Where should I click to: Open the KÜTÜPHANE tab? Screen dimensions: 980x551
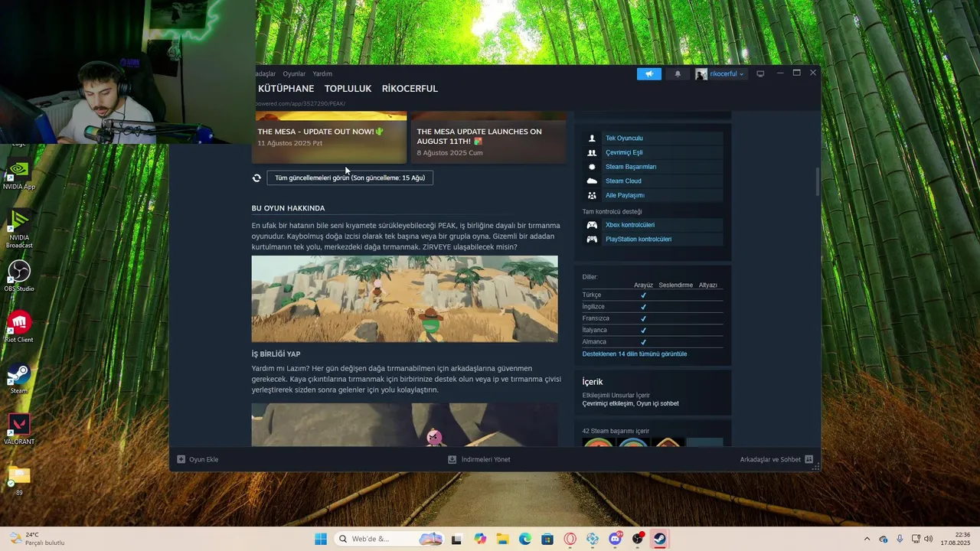[x=286, y=89]
